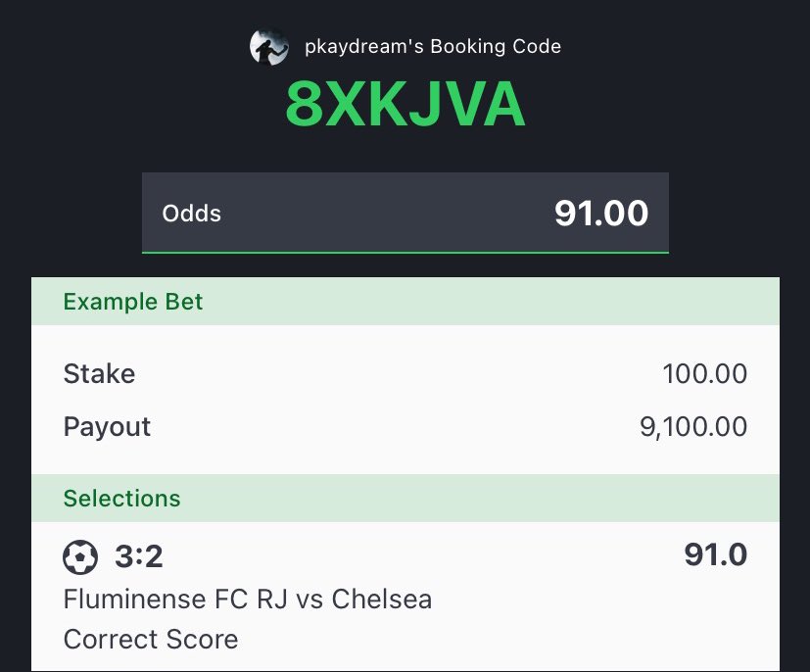The height and width of the screenshot is (672, 810).
Task: Open the Example Bet section header
Action: [x=405, y=301]
